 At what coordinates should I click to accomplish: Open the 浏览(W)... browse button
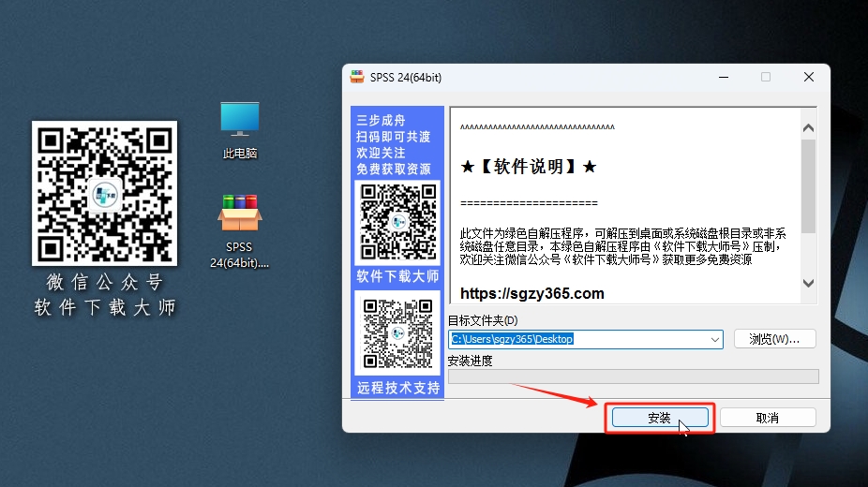tap(774, 339)
